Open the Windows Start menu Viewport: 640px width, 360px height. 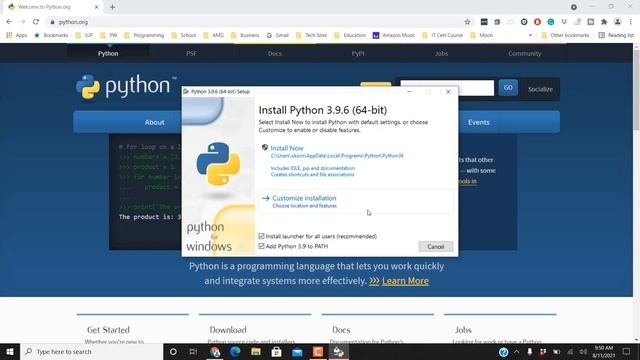(10, 351)
